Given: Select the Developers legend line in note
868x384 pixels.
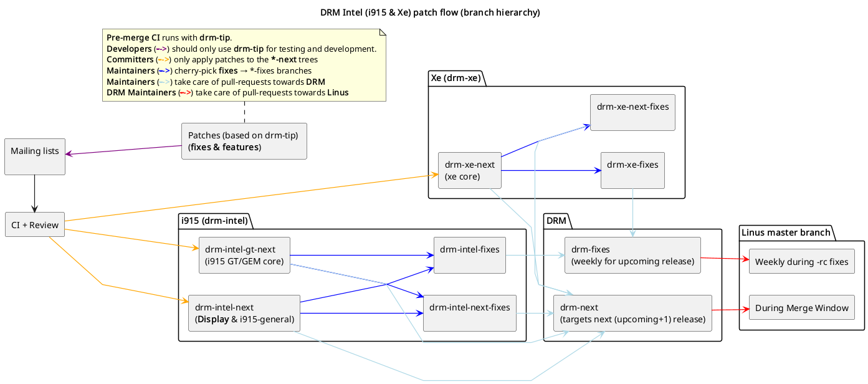Looking at the screenshot, I should click(242, 49).
